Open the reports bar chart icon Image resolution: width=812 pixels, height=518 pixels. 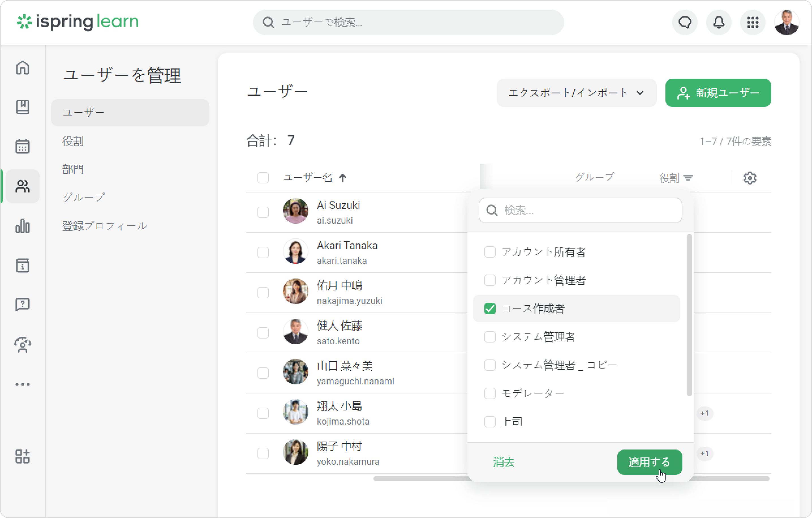pyautogui.click(x=23, y=226)
